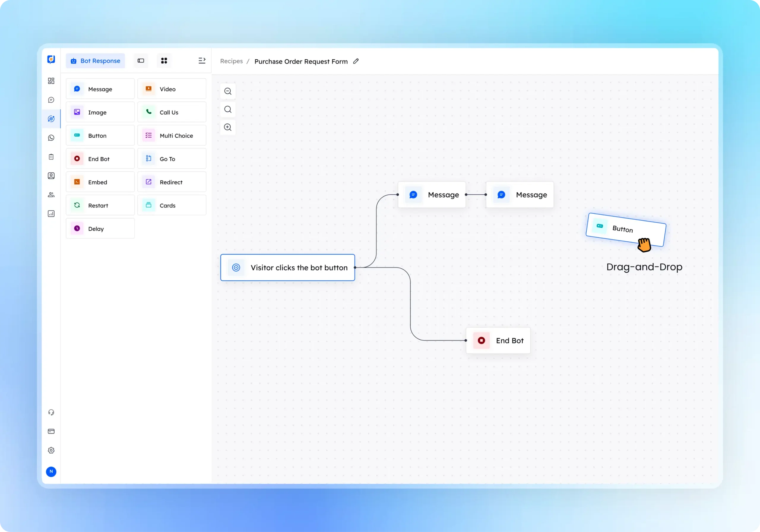Click the dragged Button node on canvas

(x=626, y=230)
